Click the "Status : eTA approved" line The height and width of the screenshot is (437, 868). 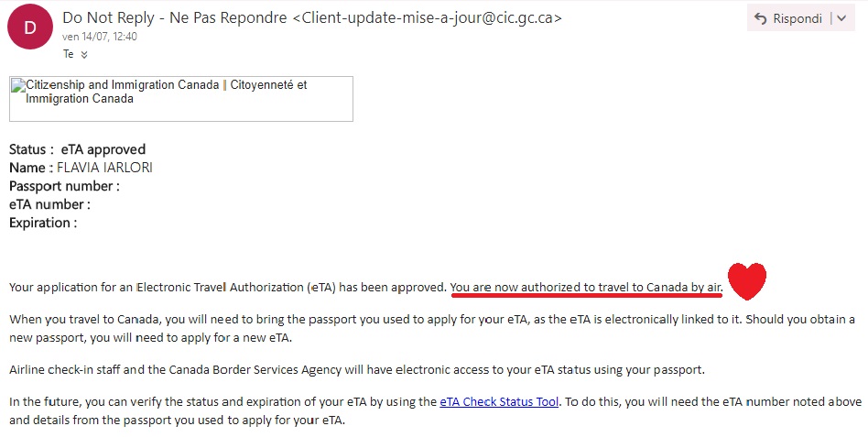point(78,149)
